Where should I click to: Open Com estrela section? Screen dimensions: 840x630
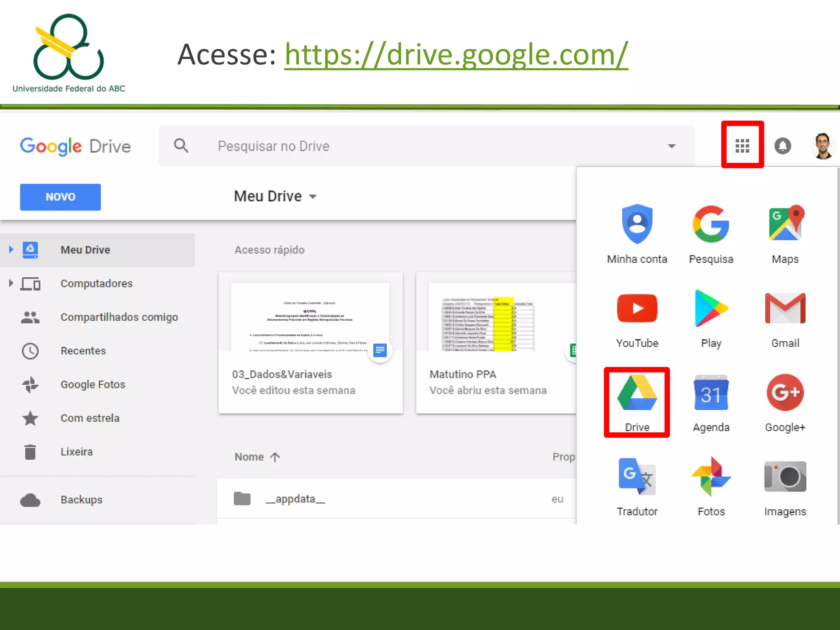point(97,418)
